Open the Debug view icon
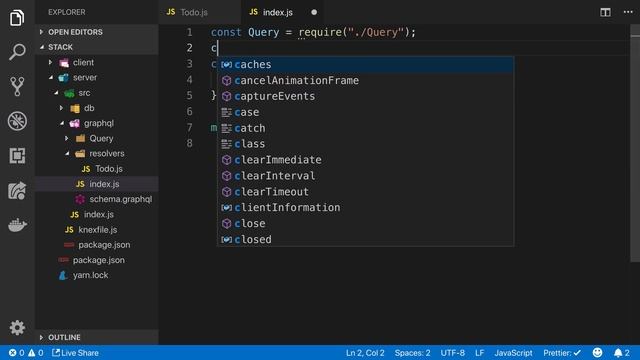The height and width of the screenshot is (360, 640). click(x=17, y=121)
